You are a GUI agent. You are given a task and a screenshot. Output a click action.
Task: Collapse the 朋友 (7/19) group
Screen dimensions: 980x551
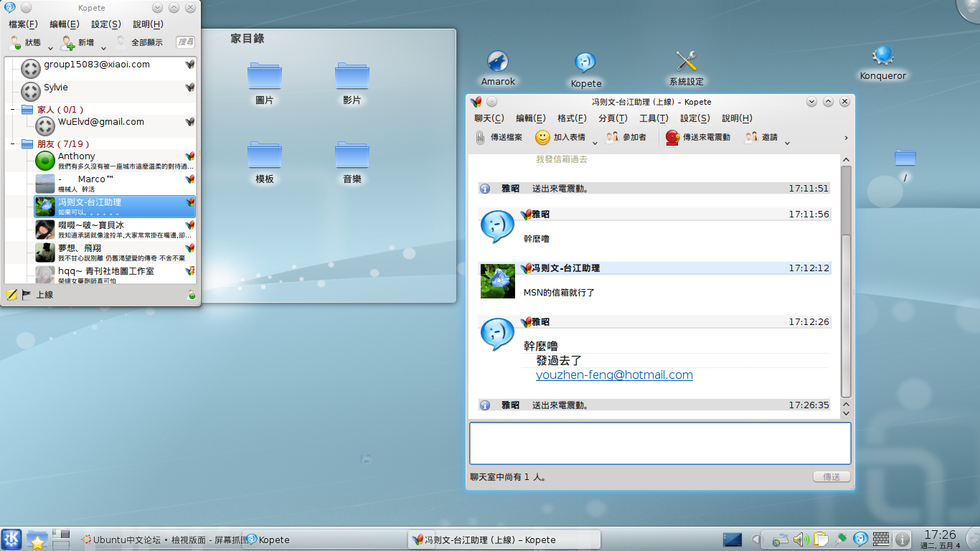coord(13,144)
